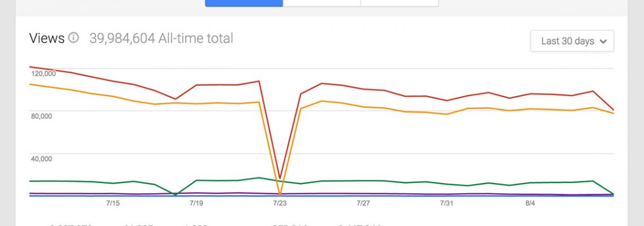
Task: Click the 40,000 y-axis label
Action: point(41,159)
